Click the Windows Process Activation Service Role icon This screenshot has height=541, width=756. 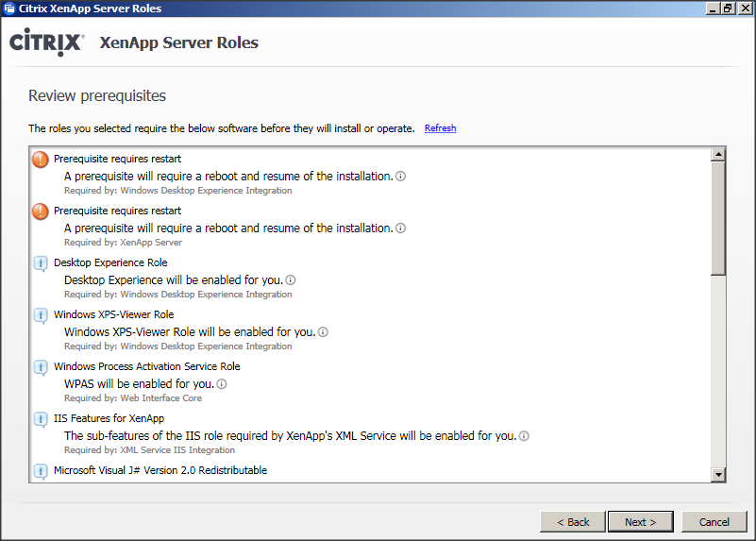tap(40, 367)
